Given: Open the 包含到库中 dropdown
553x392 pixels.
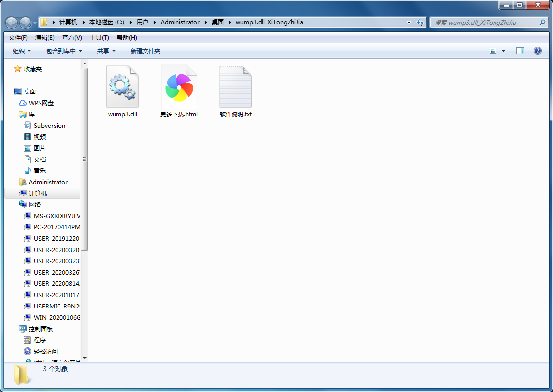Looking at the screenshot, I should pyautogui.click(x=64, y=51).
